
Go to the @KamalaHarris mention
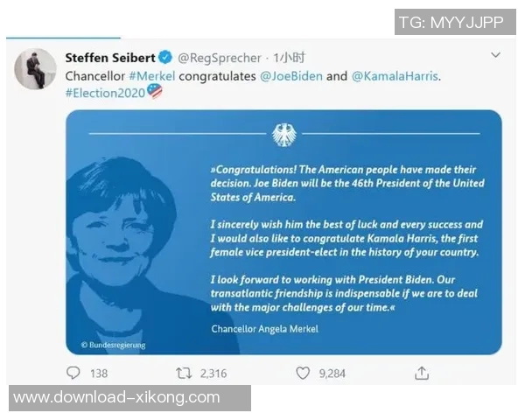395,75
